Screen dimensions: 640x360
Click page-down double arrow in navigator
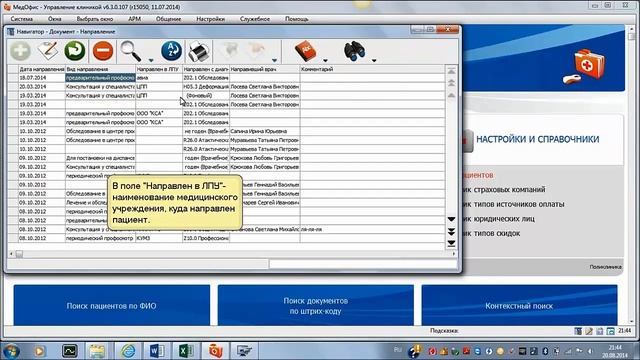click(x=451, y=231)
